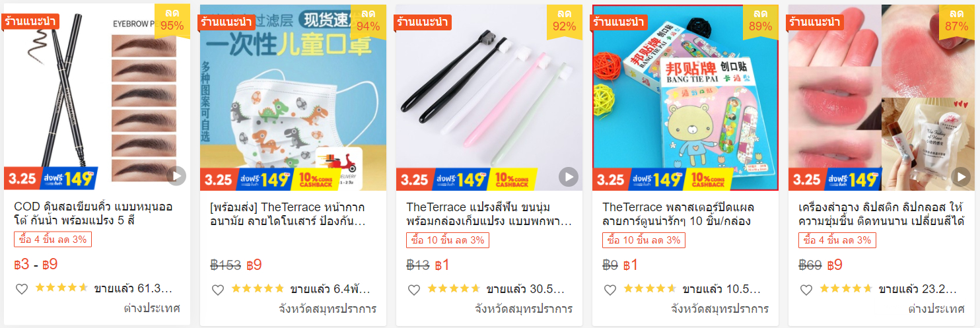Open the dinosaur children's mask product image
The width and height of the screenshot is (980, 328).
[x=293, y=98]
